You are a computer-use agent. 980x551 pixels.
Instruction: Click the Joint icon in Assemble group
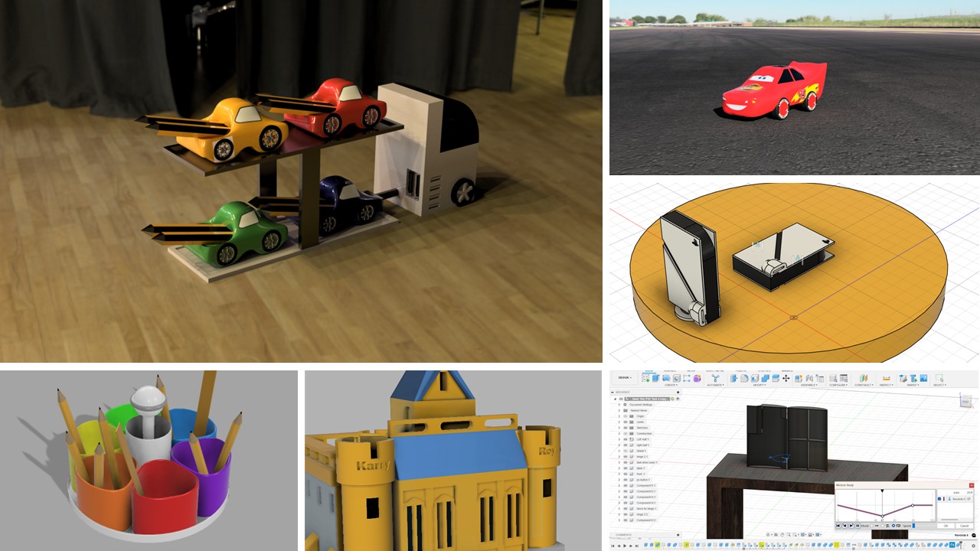click(809, 378)
